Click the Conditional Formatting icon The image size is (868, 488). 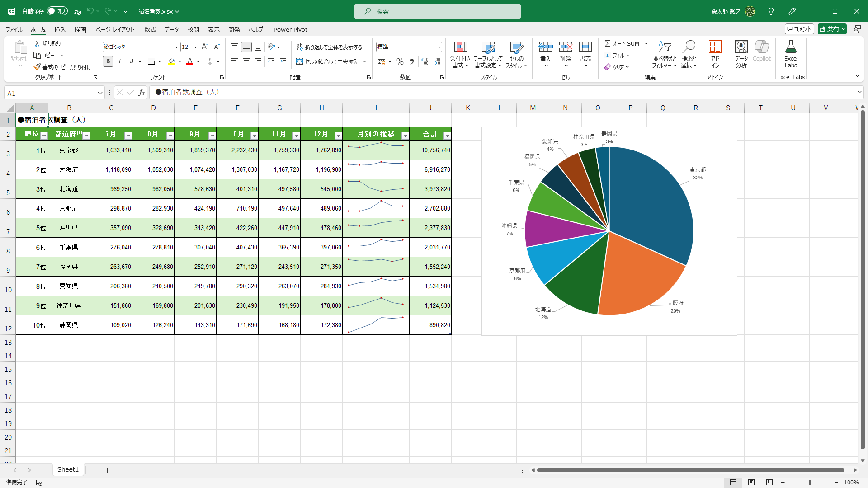(x=460, y=47)
